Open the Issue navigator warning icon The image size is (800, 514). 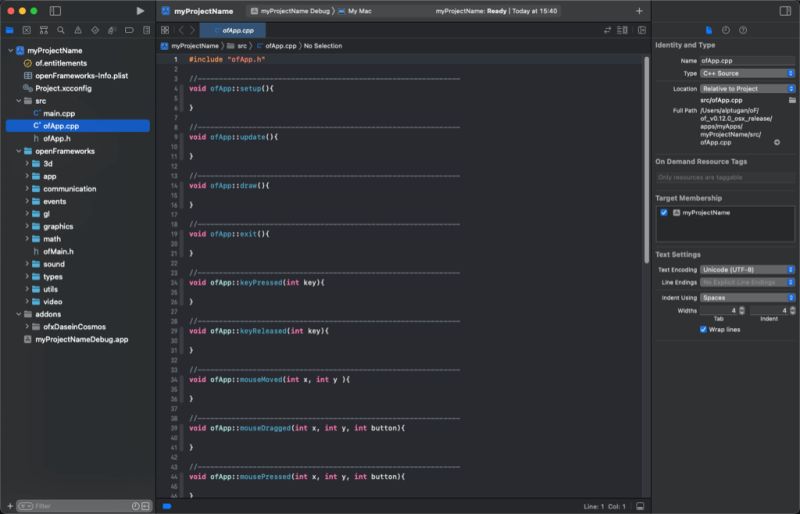pyautogui.click(x=78, y=30)
